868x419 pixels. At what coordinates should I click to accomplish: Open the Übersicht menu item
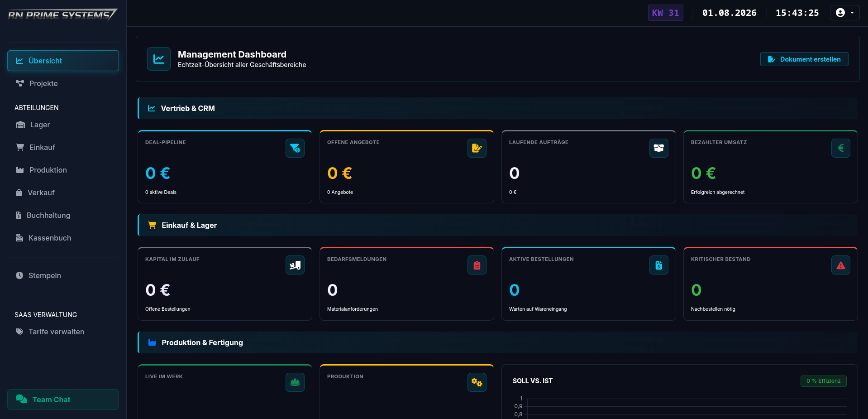(x=63, y=61)
